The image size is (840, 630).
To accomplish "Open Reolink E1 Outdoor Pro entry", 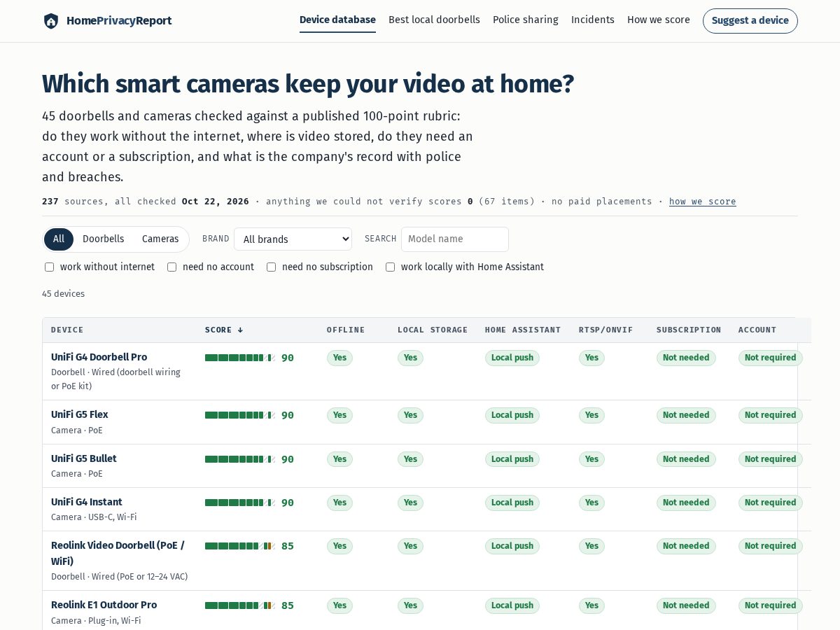I will pos(104,605).
